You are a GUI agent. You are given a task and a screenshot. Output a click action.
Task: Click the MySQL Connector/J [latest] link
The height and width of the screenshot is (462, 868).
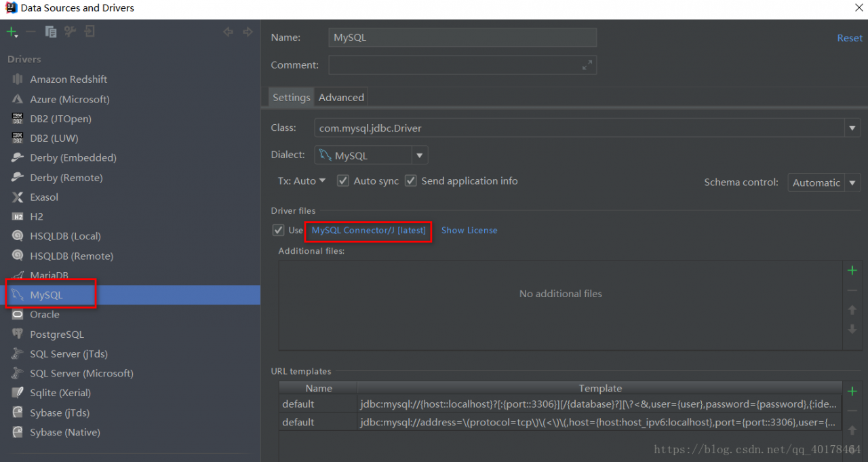pos(369,231)
